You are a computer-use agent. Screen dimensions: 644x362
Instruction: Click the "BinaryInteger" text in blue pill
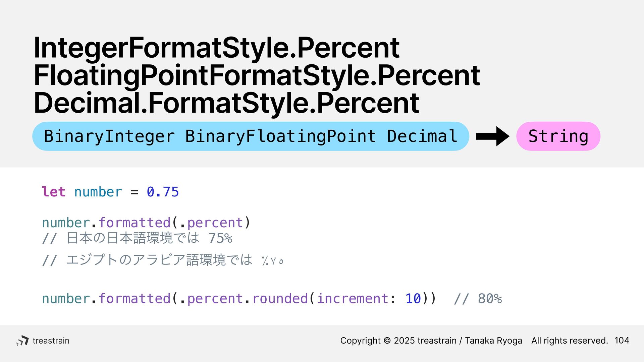click(109, 136)
